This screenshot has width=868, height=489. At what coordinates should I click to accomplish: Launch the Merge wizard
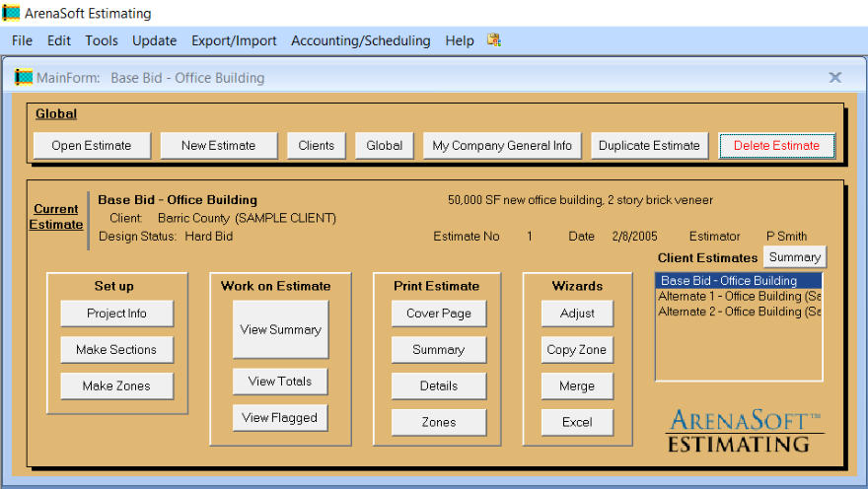coord(577,386)
